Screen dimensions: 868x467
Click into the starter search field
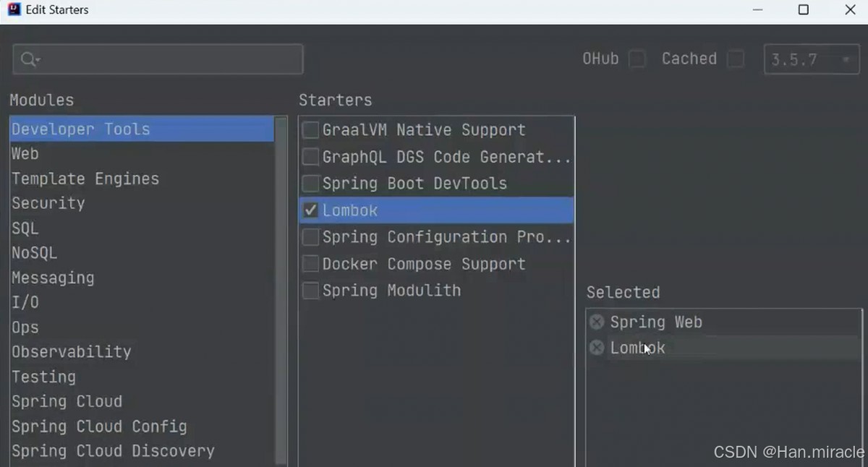[166, 60]
